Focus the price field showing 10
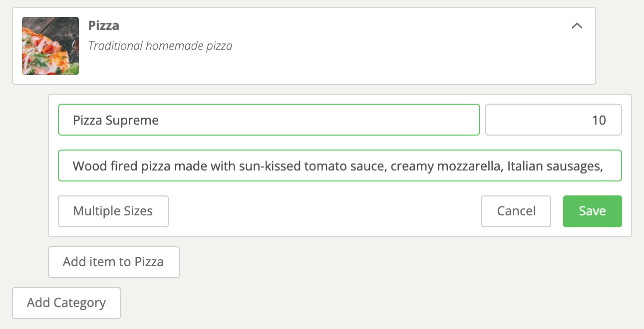This screenshot has height=329, width=644. click(x=554, y=120)
